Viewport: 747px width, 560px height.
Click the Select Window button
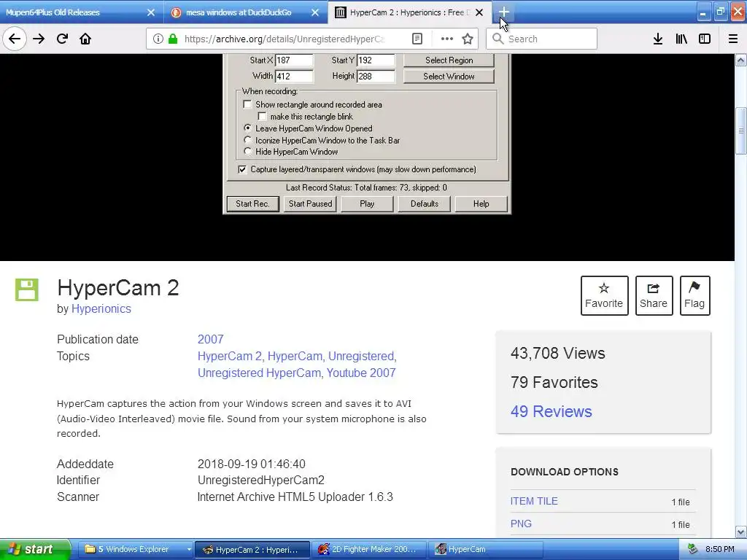click(449, 76)
